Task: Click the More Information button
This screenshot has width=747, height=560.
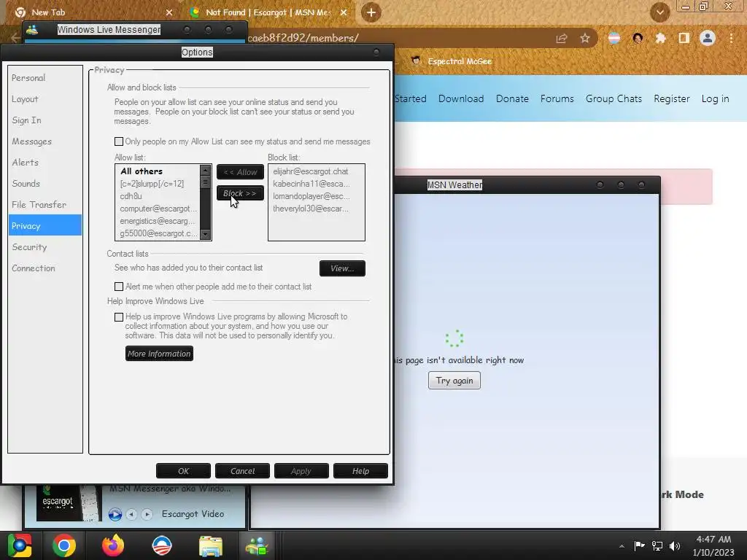Action: [159, 354]
